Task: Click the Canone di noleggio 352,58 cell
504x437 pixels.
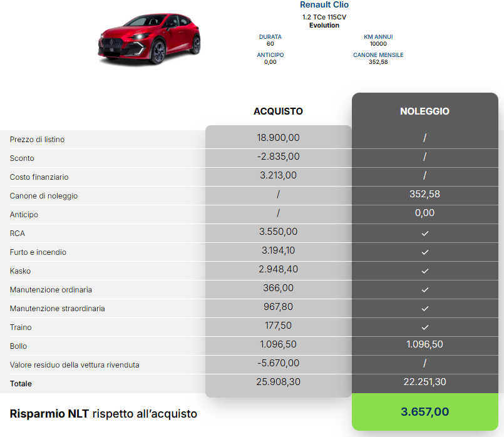Action: click(x=424, y=194)
